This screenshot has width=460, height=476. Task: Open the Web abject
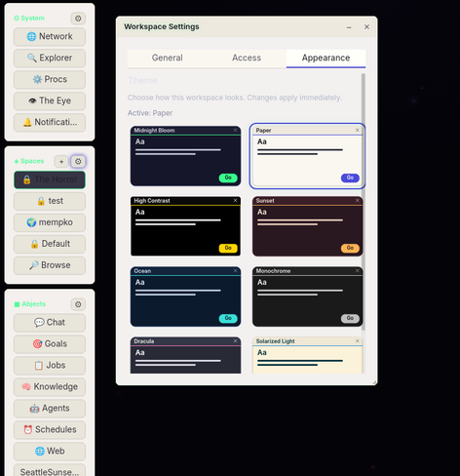[50, 452]
